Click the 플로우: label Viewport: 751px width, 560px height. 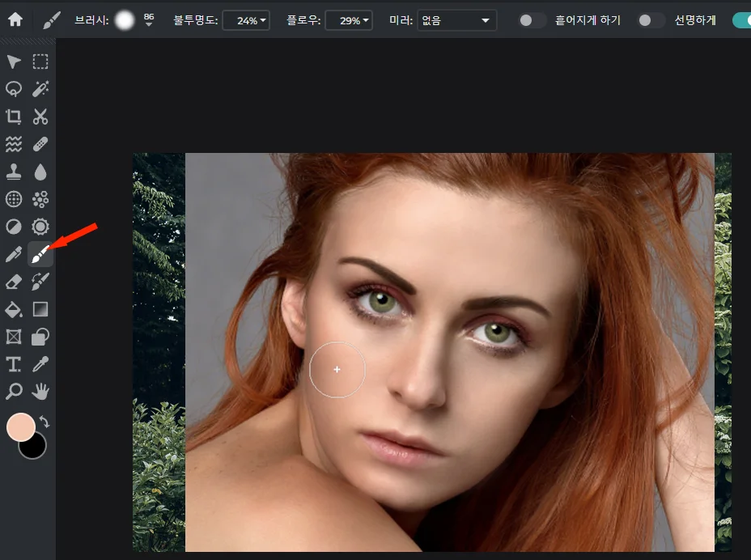303,20
